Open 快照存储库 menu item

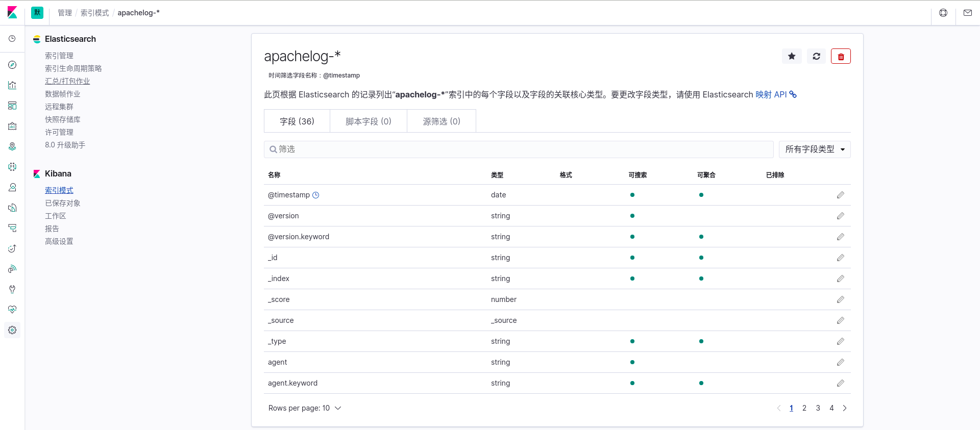pos(63,119)
